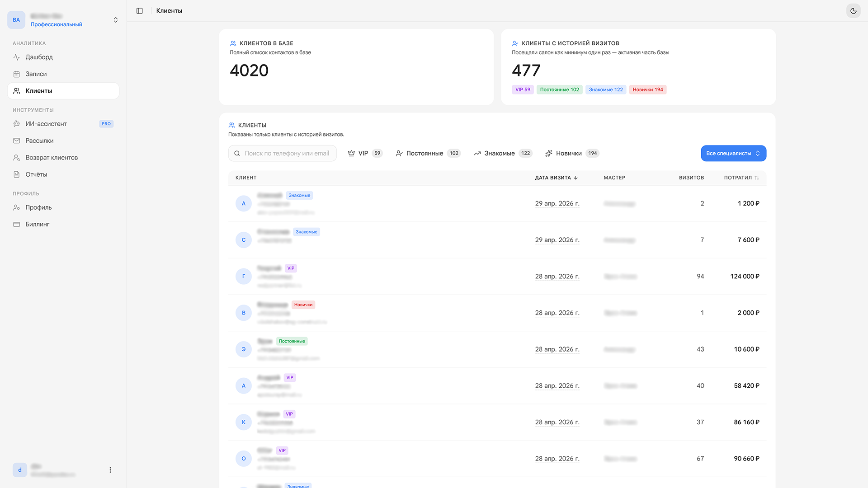Click the Мастер column header
The height and width of the screenshot is (488, 868).
point(614,178)
